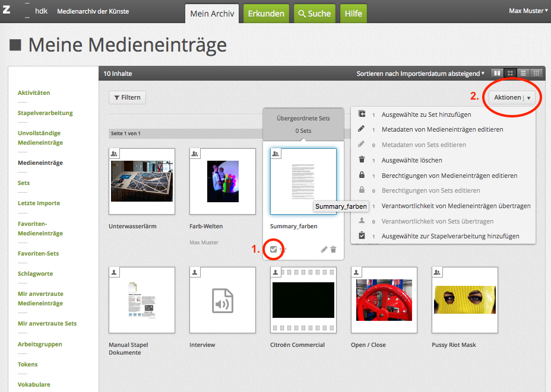Viewport: 551px width, 392px height.
Task: Select the two-column tile view icon
Action: coord(498,74)
